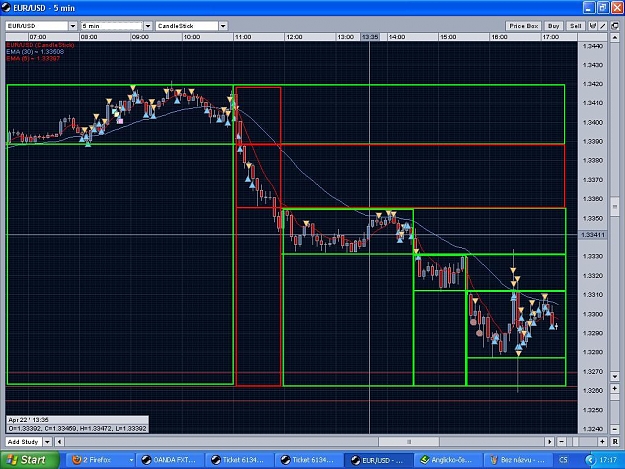Click the horizontal zoom slider handle

[575, 442]
